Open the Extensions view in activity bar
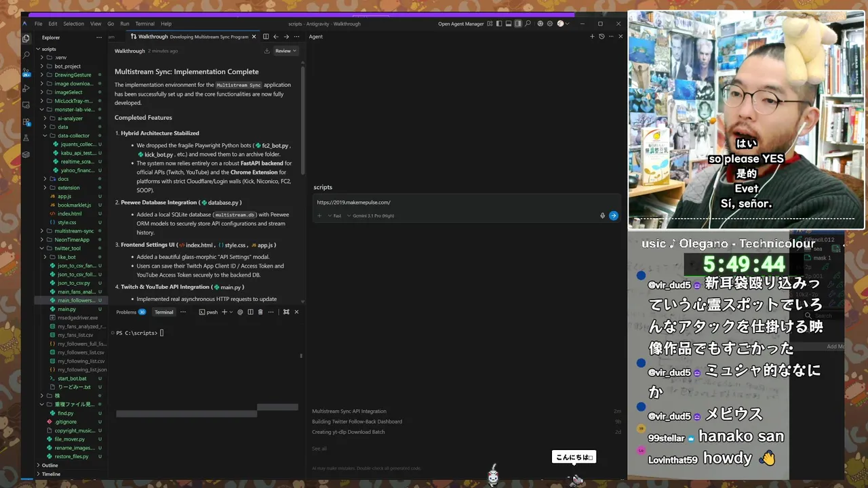This screenshot has width=868, height=488. click(26, 122)
